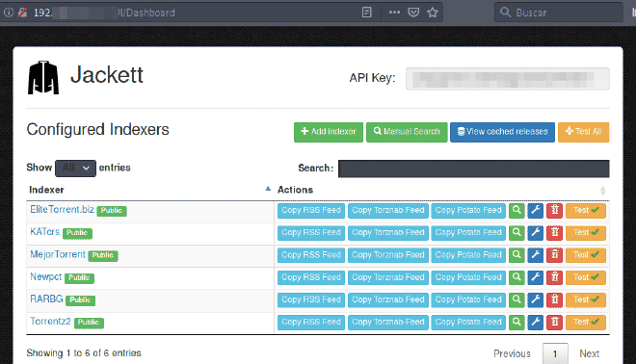
Task: Copy Torznab Feed for Newpct
Action: (x=388, y=277)
